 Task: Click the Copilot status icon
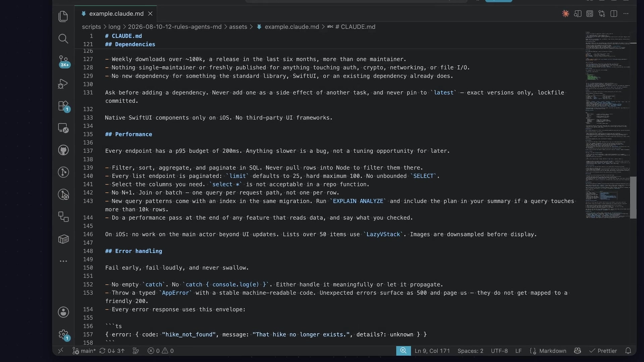577,351
